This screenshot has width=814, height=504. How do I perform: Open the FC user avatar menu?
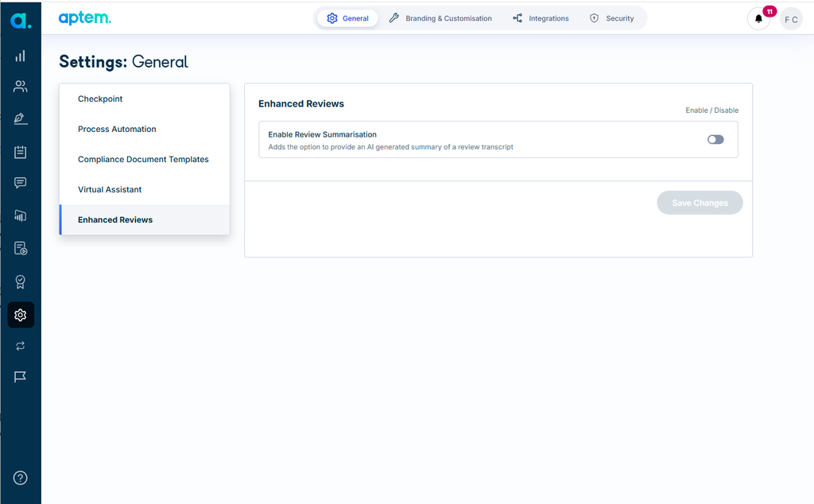[x=791, y=19]
